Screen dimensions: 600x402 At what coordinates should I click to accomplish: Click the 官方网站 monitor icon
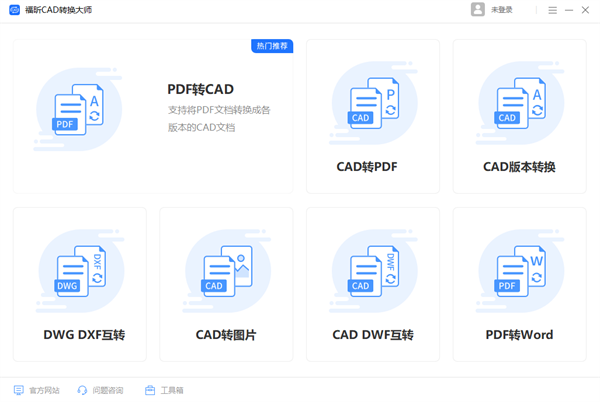[x=18, y=390]
